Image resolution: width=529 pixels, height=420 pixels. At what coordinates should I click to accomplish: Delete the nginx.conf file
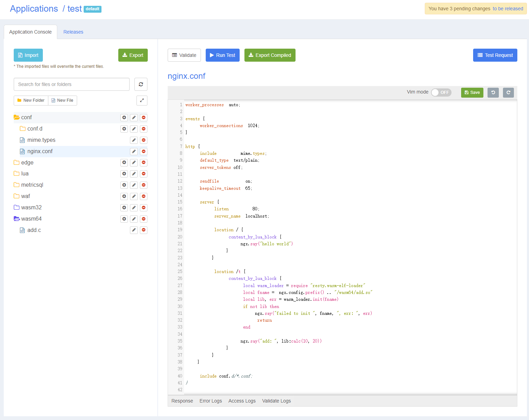144,151
